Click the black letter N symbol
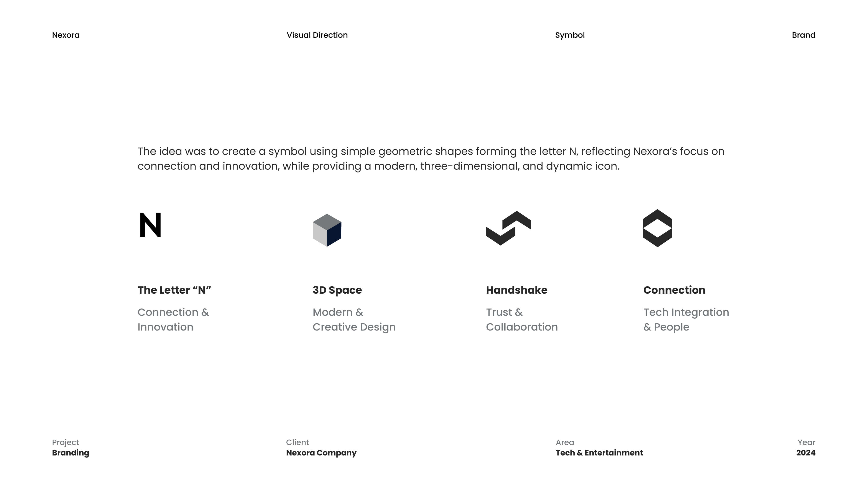 (x=150, y=225)
